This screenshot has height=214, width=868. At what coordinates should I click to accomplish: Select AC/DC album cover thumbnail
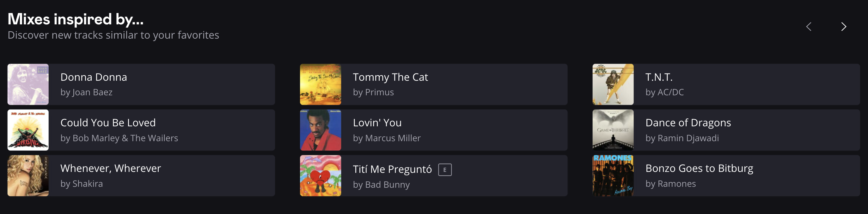click(x=613, y=85)
